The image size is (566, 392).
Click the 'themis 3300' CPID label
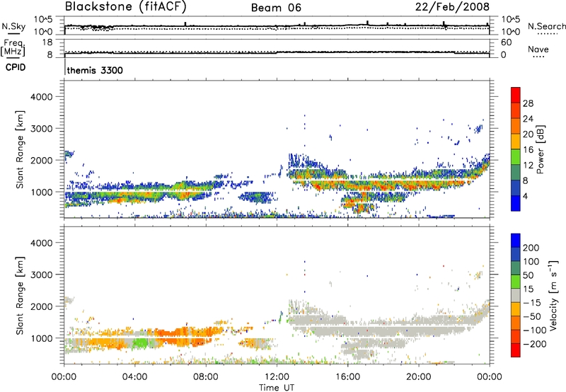95,70
